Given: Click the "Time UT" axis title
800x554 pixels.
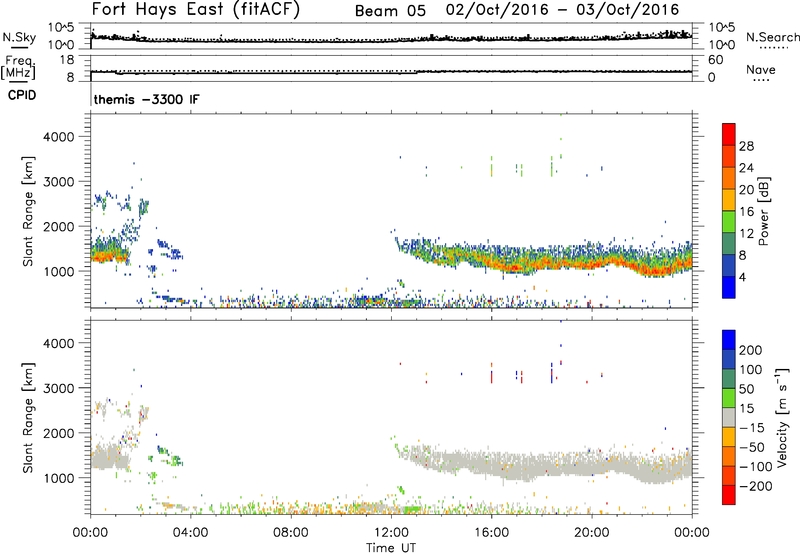Looking at the screenshot, I should [x=391, y=548].
